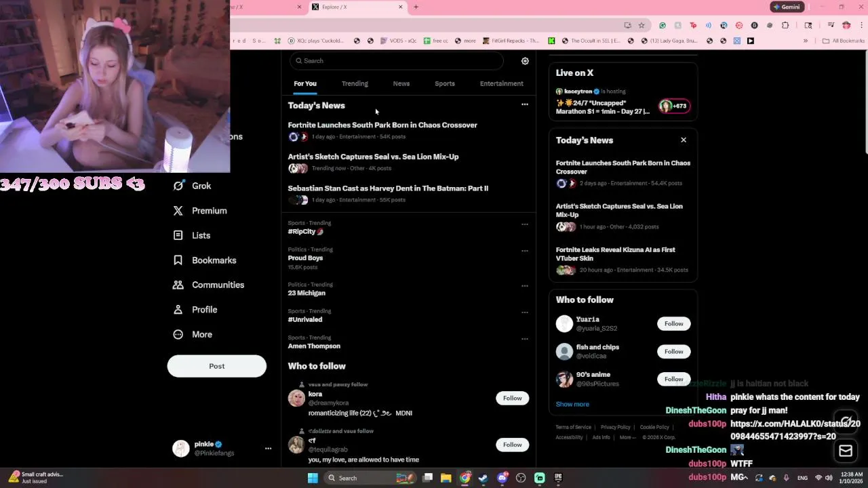Image resolution: width=868 pixels, height=488 pixels.
Task: Switch to the News tab
Action: [x=401, y=83]
